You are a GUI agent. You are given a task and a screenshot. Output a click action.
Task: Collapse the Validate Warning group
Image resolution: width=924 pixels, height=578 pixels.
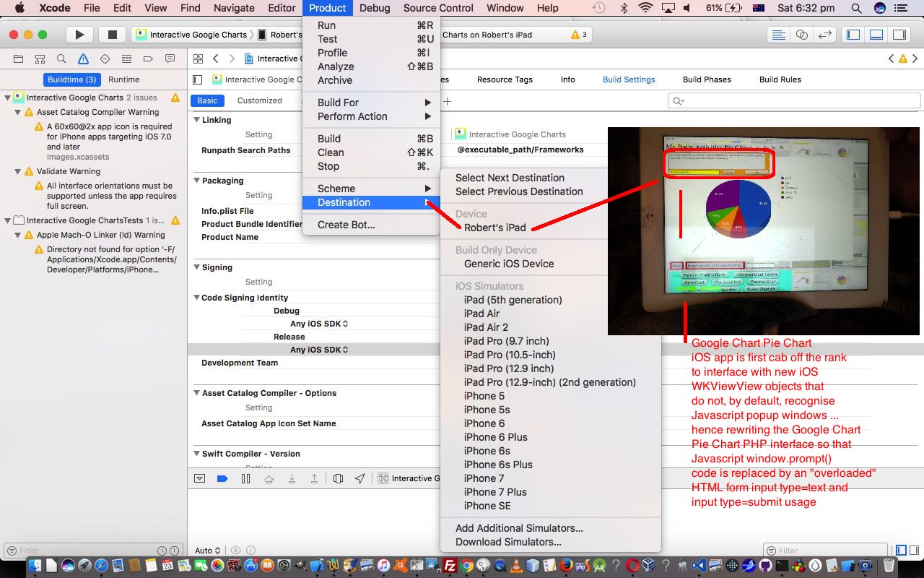coord(18,171)
